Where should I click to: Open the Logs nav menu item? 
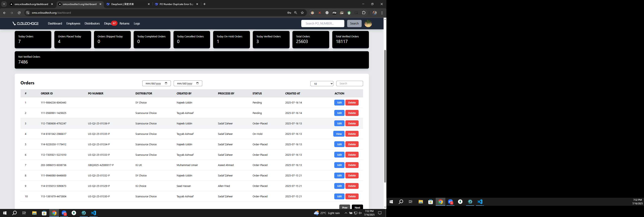[137, 24]
